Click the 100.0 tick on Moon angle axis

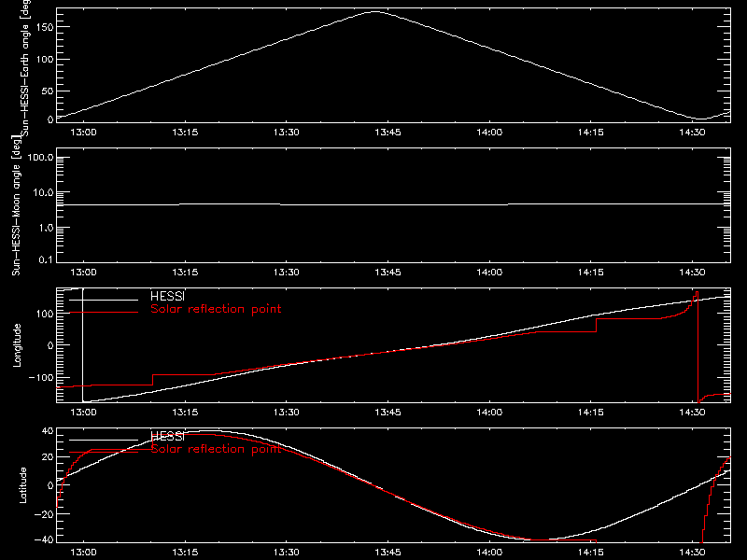pyautogui.click(x=41, y=158)
